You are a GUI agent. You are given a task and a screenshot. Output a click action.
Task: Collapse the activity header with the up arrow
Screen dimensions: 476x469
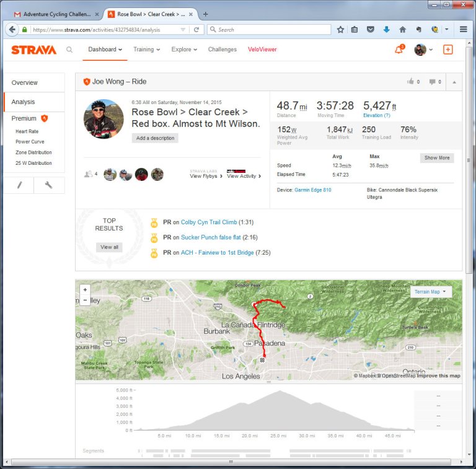(x=454, y=82)
